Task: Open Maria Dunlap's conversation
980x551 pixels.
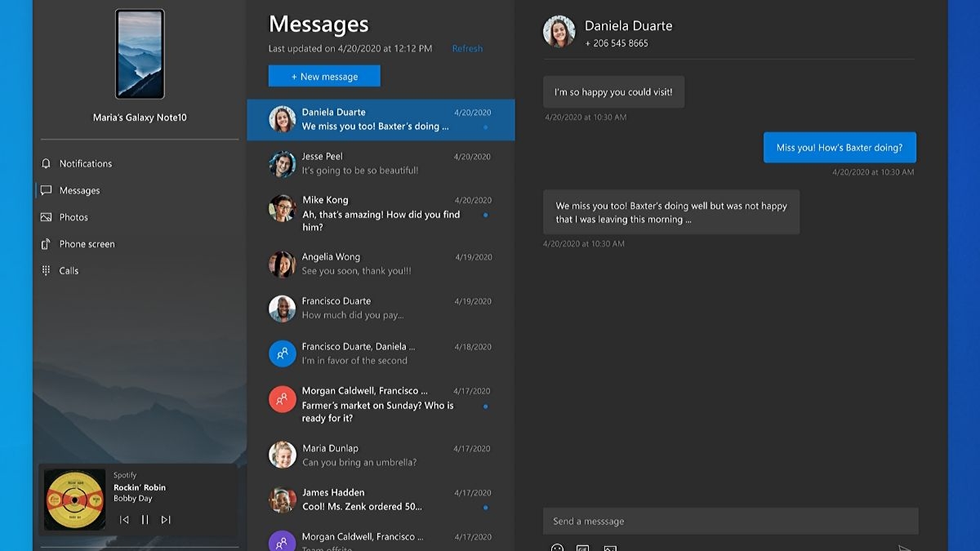Action: (381, 455)
